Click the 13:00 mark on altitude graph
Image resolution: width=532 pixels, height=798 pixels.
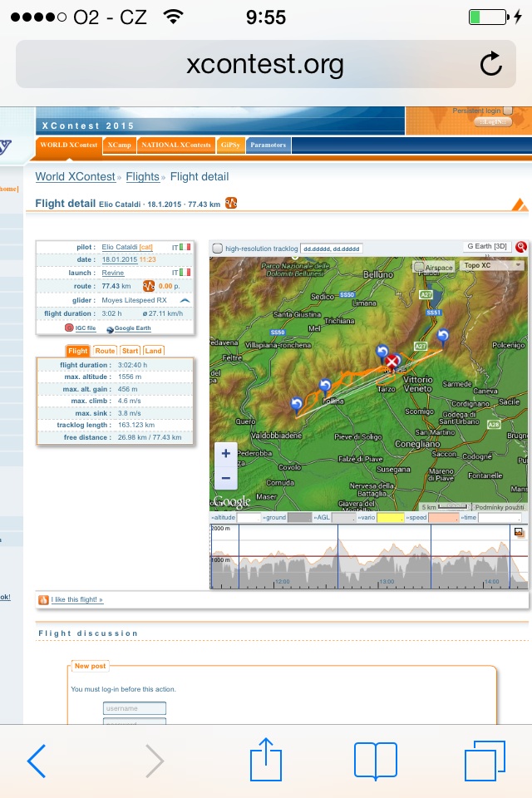click(387, 581)
